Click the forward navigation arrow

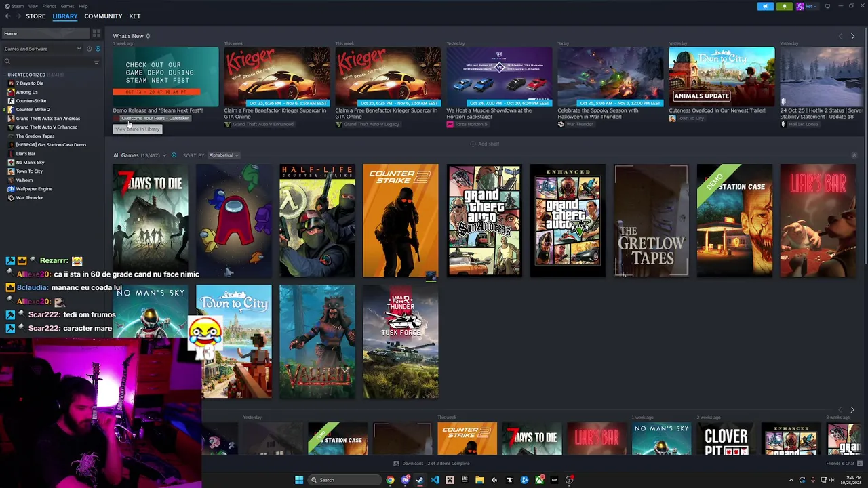(18, 16)
